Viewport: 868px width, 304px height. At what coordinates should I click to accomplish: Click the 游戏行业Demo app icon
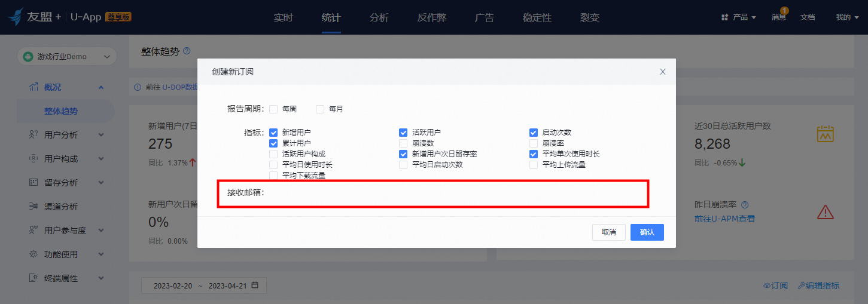click(x=28, y=57)
